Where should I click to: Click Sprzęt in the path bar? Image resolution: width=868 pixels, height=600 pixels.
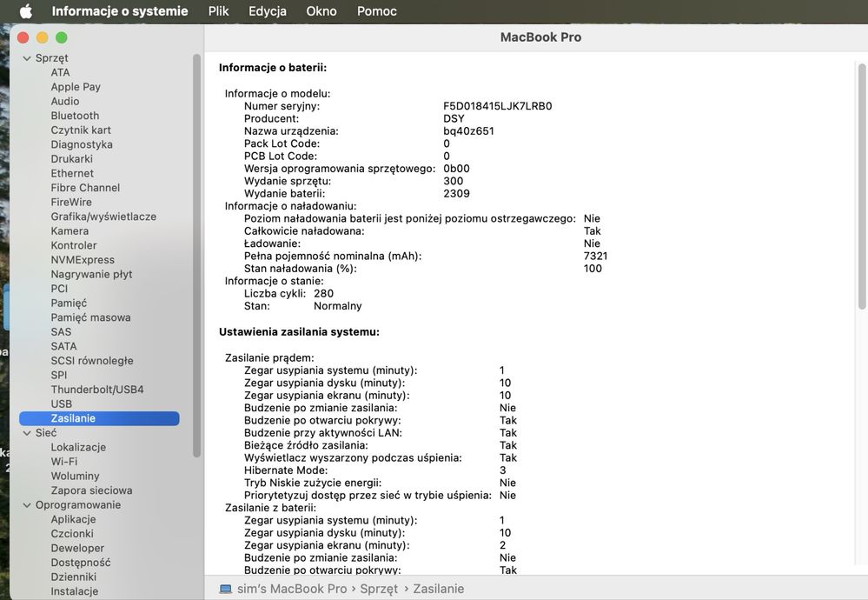(379, 589)
